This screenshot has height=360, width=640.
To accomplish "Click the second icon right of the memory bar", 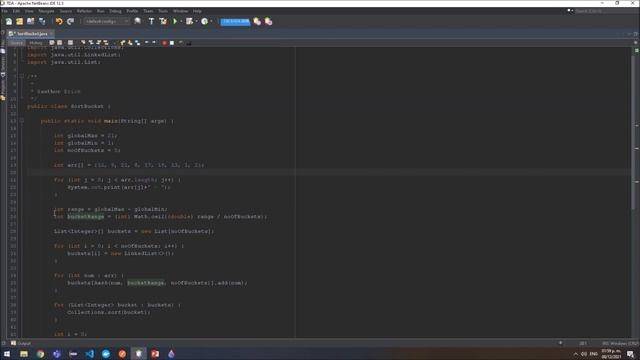I will [x=268, y=21].
